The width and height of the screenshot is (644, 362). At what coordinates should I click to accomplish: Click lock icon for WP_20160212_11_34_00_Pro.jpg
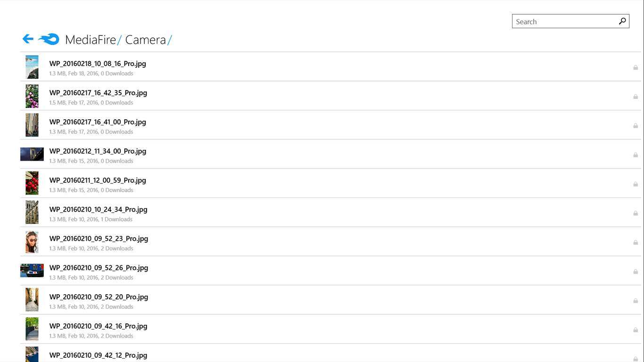coord(636,155)
